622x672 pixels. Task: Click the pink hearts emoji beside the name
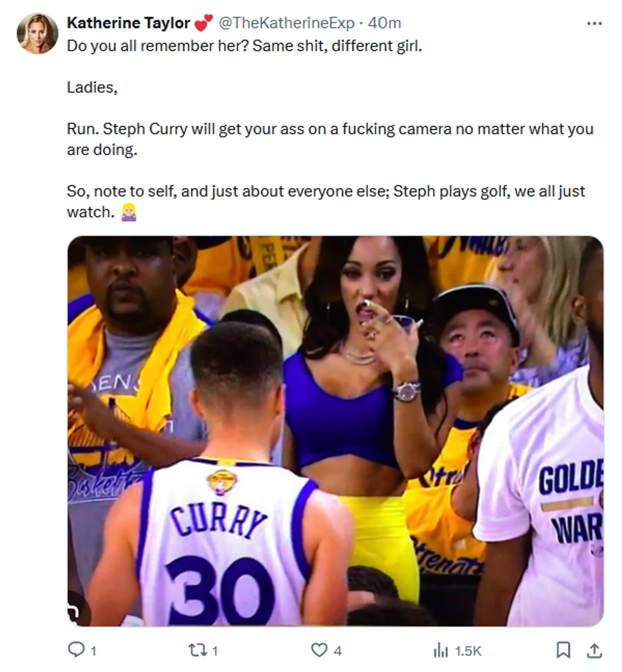[203, 23]
